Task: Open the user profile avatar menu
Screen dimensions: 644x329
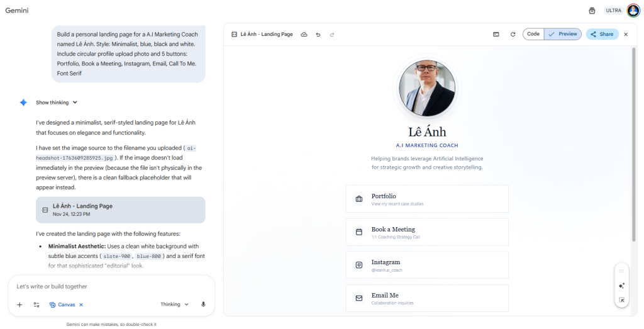Action: 633,11
